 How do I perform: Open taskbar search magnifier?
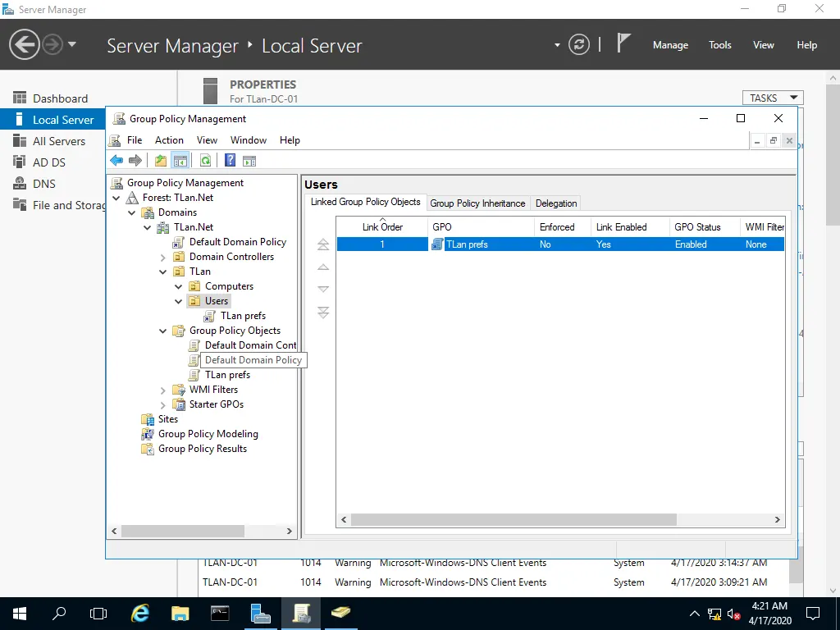[x=59, y=614]
